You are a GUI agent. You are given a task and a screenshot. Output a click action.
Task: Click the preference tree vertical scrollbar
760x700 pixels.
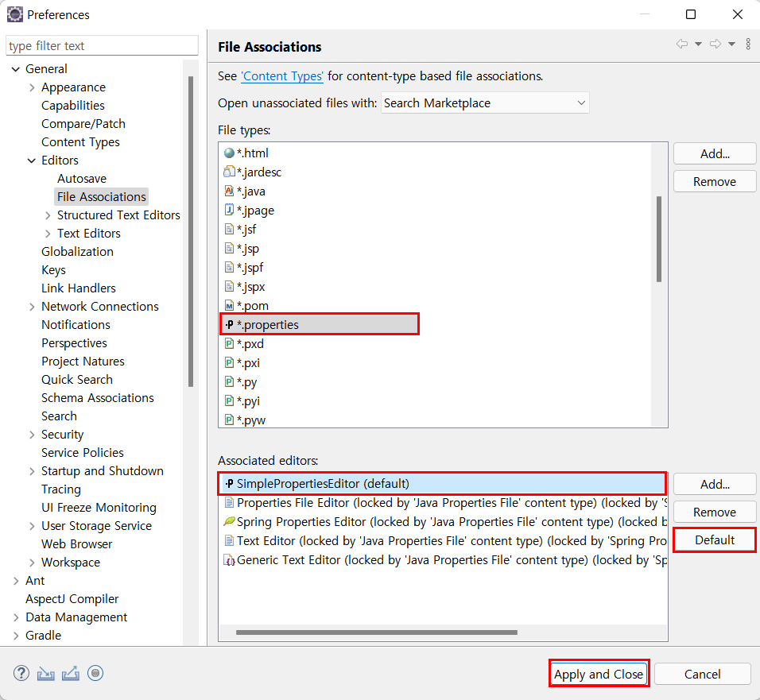point(191,231)
